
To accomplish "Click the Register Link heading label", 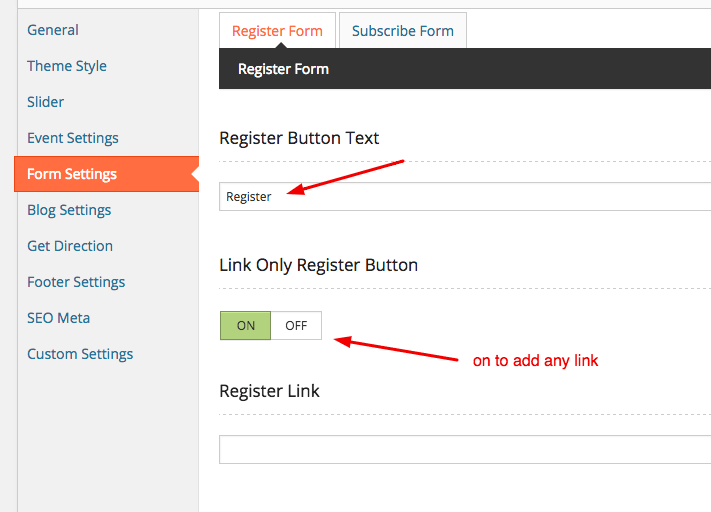I will [269, 391].
